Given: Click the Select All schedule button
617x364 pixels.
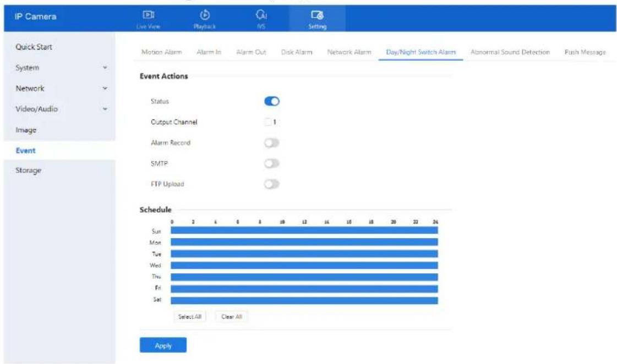Looking at the screenshot, I should (190, 316).
